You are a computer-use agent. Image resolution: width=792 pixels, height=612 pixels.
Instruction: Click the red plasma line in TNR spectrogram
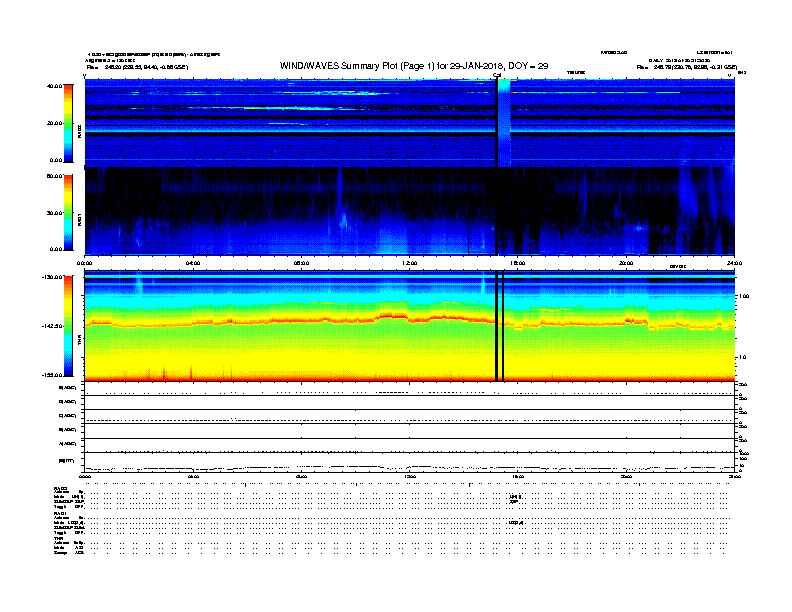(409, 321)
